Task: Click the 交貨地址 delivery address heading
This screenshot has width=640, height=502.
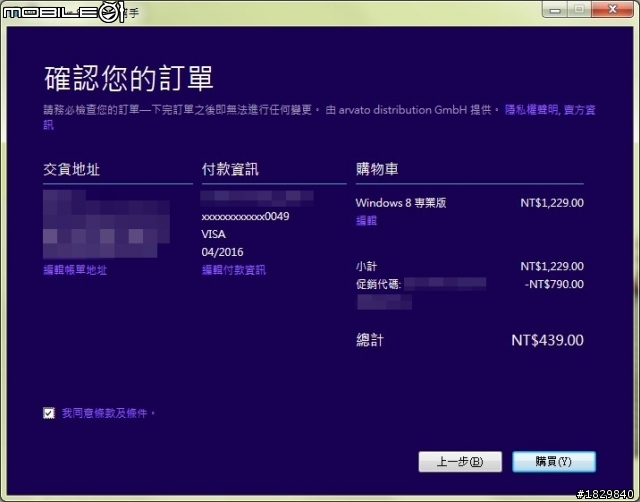Action: pos(71,169)
